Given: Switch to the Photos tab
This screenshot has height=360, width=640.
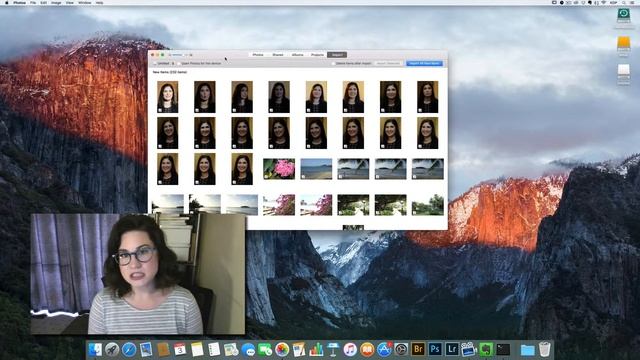Looking at the screenshot, I should coord(258,55).
